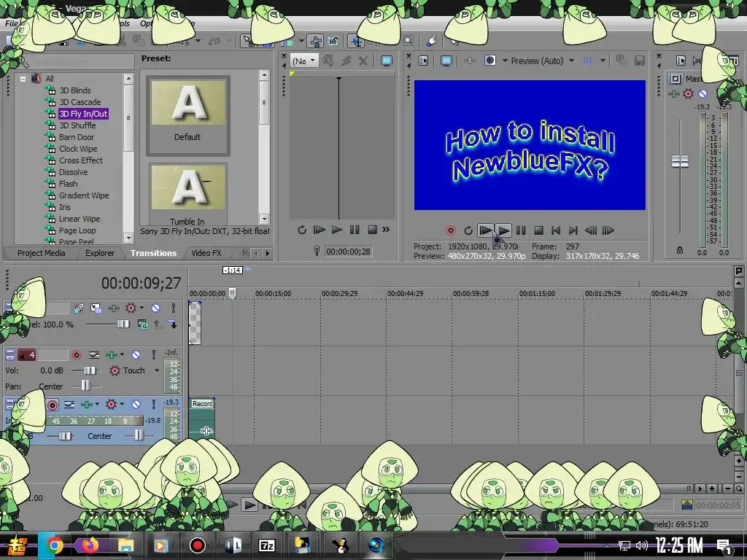Go to start of project
The height and width of the screenshot is (560, 747).
point(556,230)
